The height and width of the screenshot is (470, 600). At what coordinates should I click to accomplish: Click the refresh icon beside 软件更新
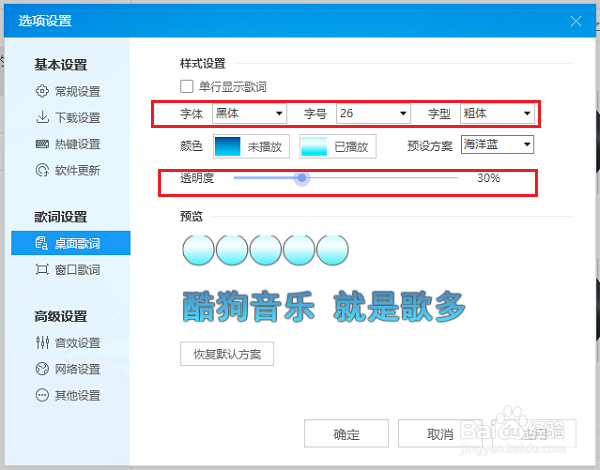42,170
